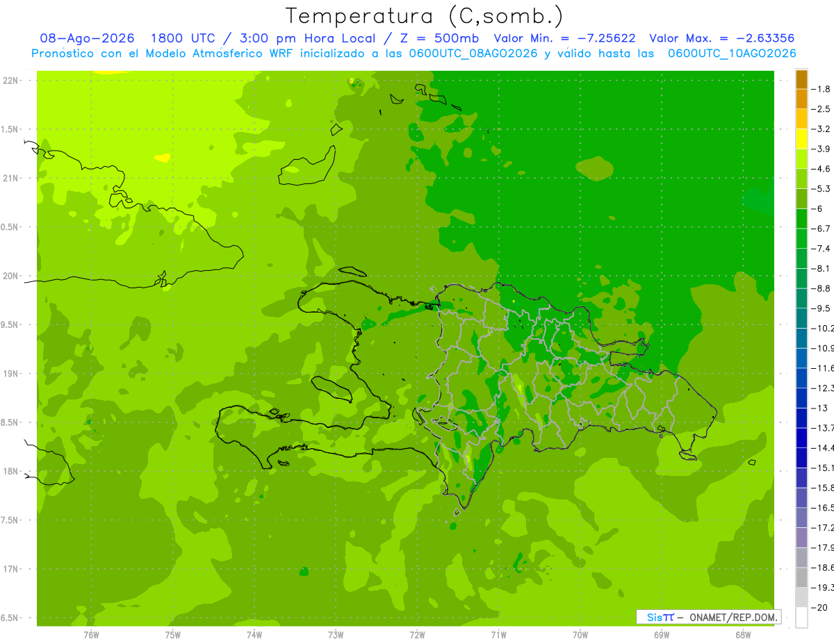Click the '7.5N' latitude label

(10, 520)
